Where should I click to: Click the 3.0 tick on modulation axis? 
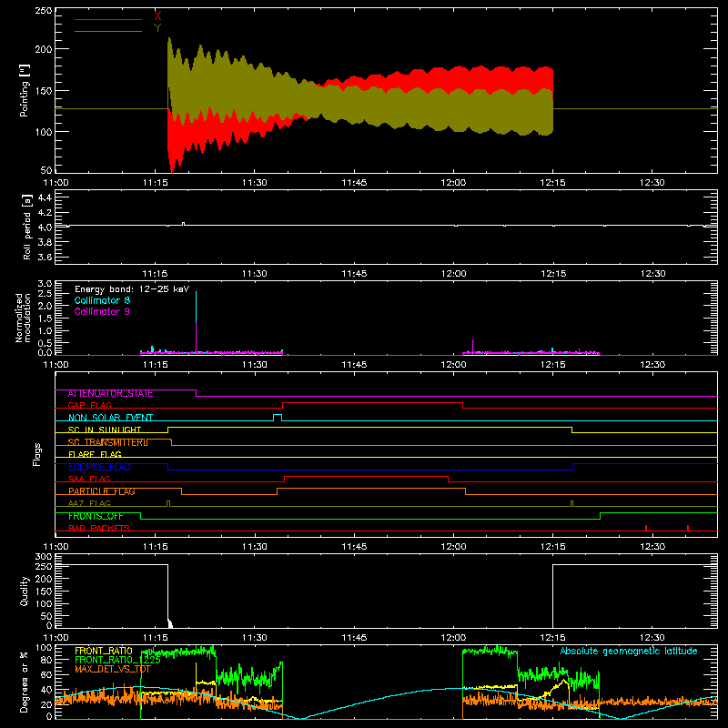tap(45, 284)
